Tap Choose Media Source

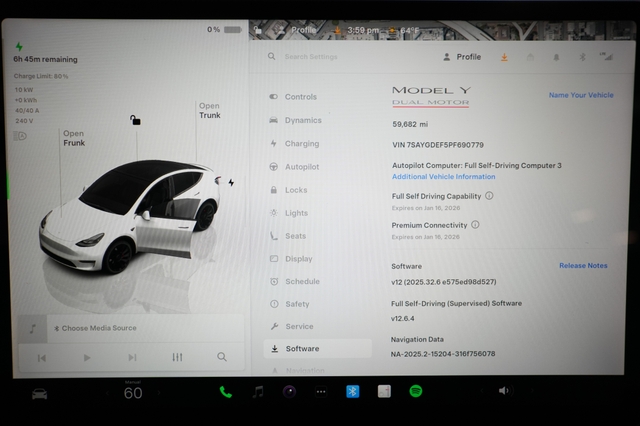[x=96, y=328]
